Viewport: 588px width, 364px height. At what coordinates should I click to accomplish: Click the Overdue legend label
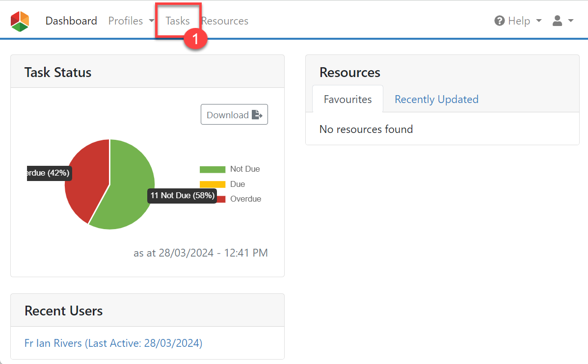(x=245, y=199)
